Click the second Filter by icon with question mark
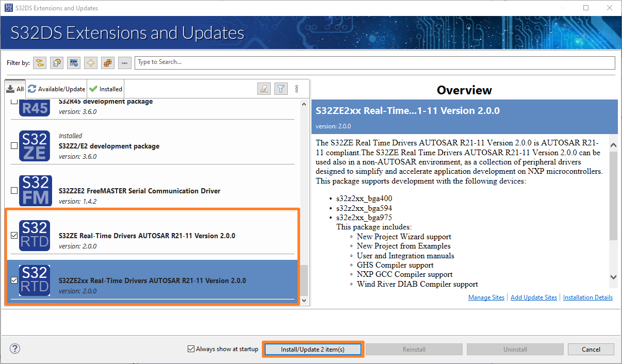Image resolution: width=622 pixels, height=364 pixels. [57, 63]
